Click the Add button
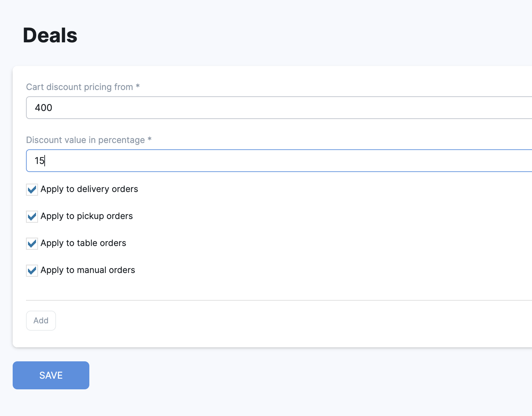Screen dimensions: 532x416 tap(41, 321)
